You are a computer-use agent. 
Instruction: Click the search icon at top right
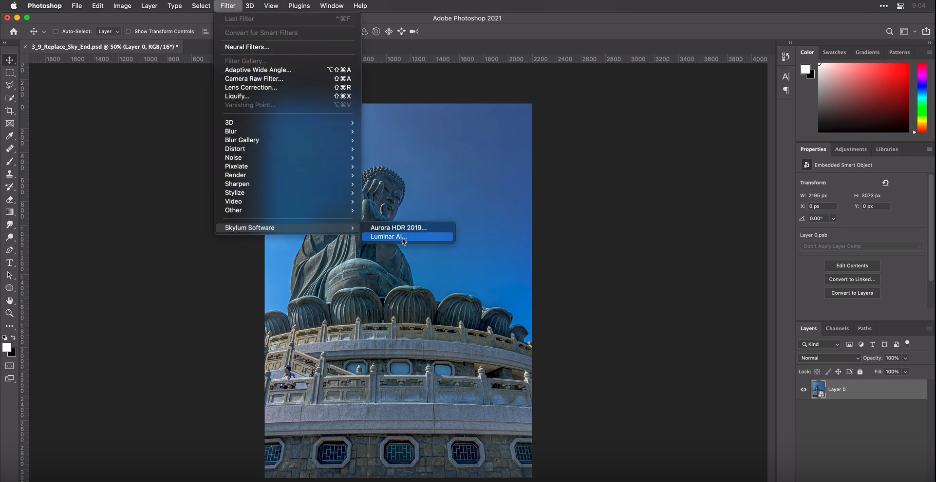click(888, 32)
